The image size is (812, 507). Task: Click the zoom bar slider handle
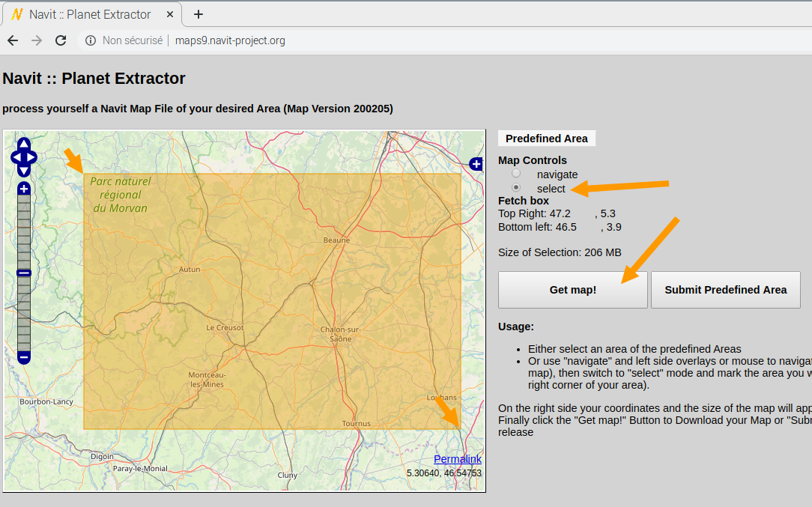coord(24,273)
